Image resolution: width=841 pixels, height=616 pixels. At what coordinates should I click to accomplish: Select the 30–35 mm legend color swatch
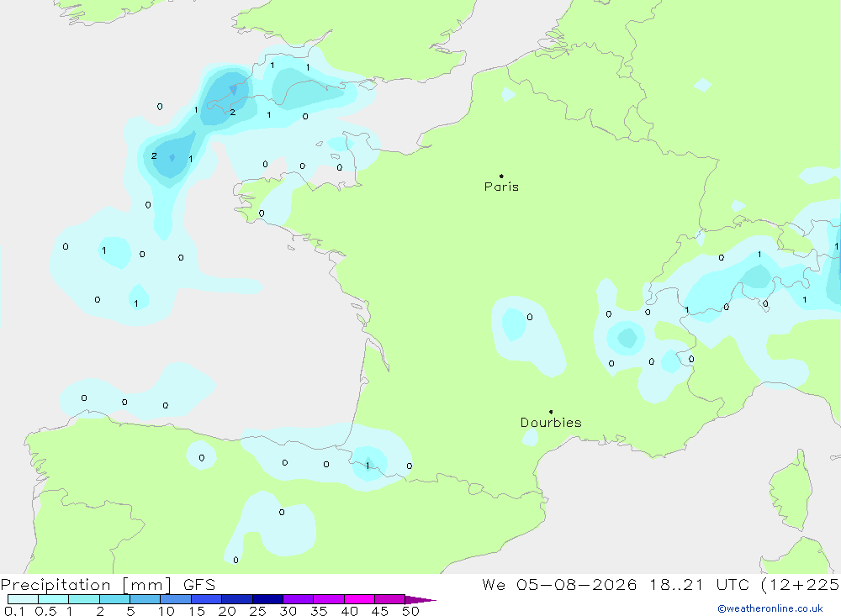[x=299, y=599]
